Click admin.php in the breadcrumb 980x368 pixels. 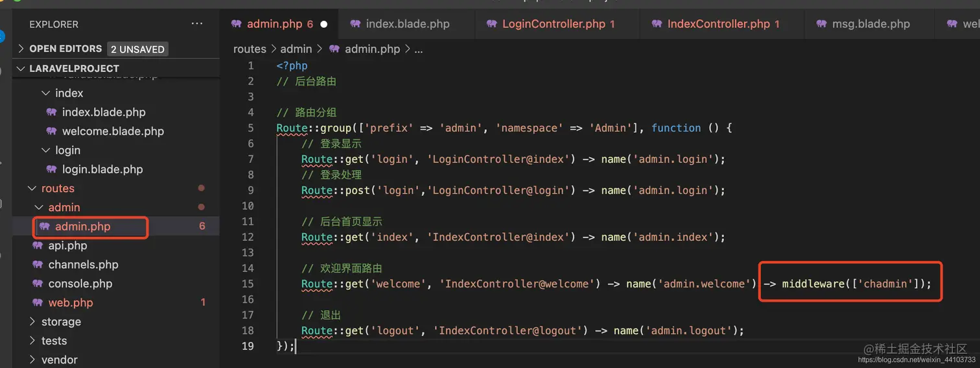point(372,49)
